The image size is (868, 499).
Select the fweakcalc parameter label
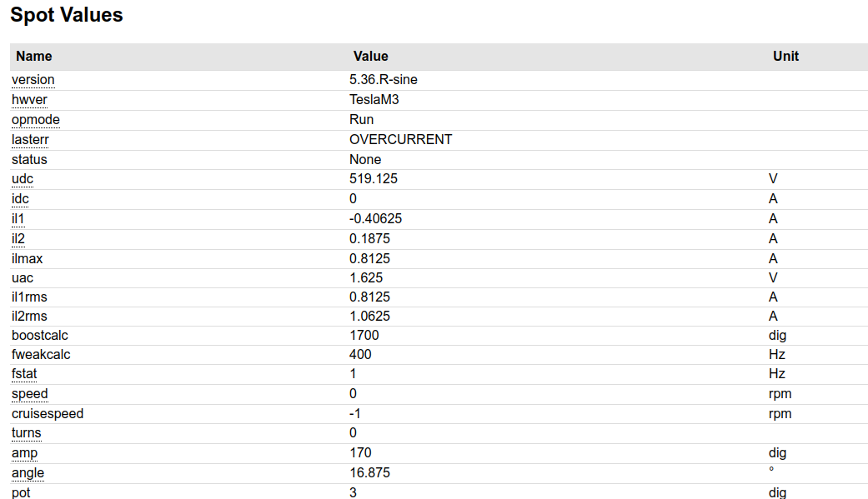point(41,354)
